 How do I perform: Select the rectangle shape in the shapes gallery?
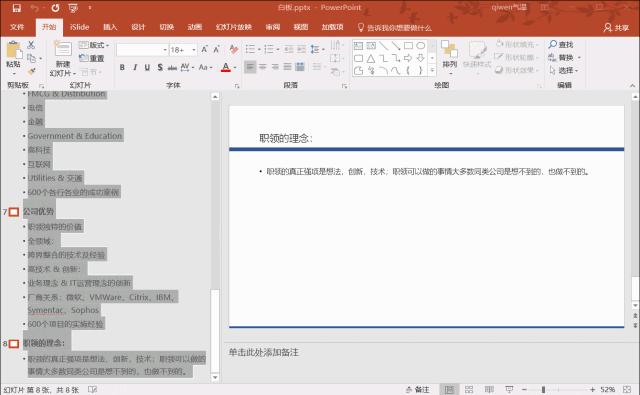point(408,45)
